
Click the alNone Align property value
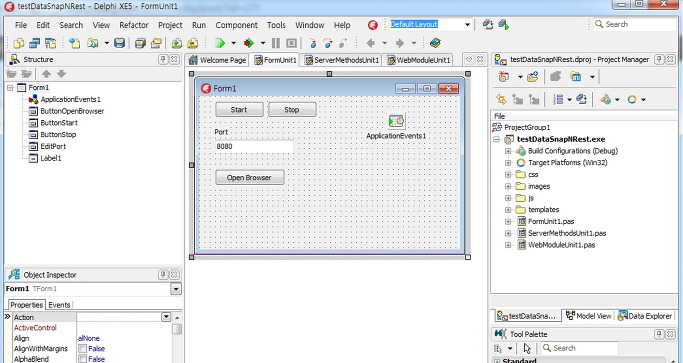tap(89, 338)
